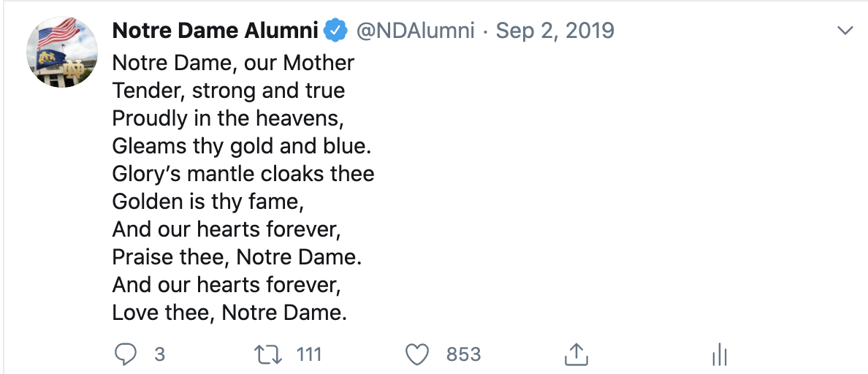
Task: Click the like count of 853
Action: [463, 354]
